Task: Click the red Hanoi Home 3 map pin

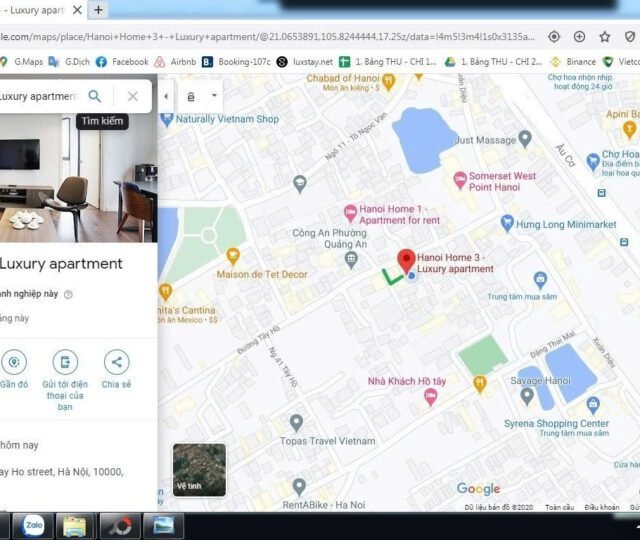Action: point(406,260)
